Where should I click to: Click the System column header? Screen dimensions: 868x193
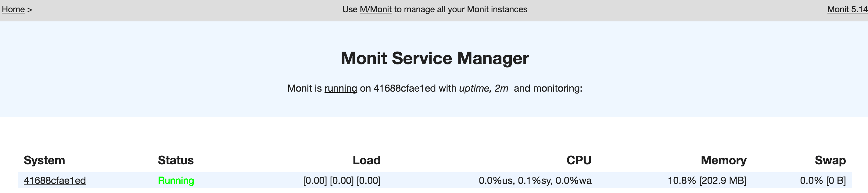(45, 160)
